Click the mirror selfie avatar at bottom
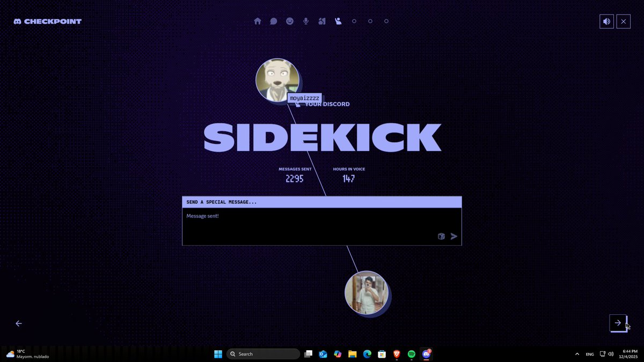 coord(367,292)
